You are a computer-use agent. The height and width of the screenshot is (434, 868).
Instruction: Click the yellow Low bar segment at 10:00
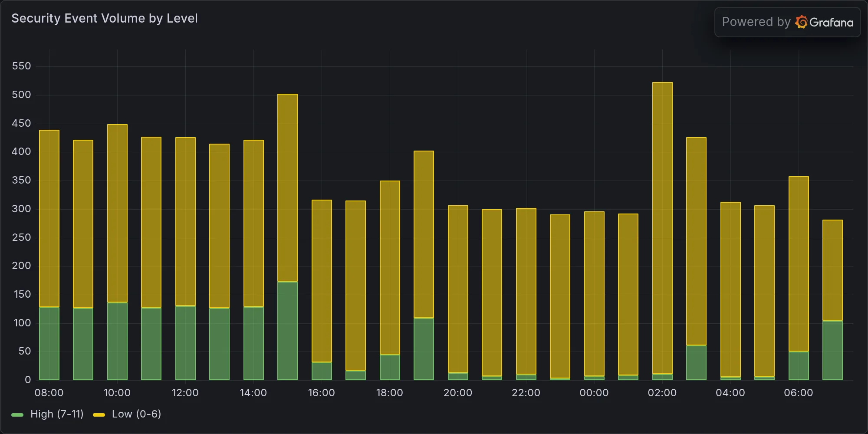pyautogui.click(x=117, y=213)
